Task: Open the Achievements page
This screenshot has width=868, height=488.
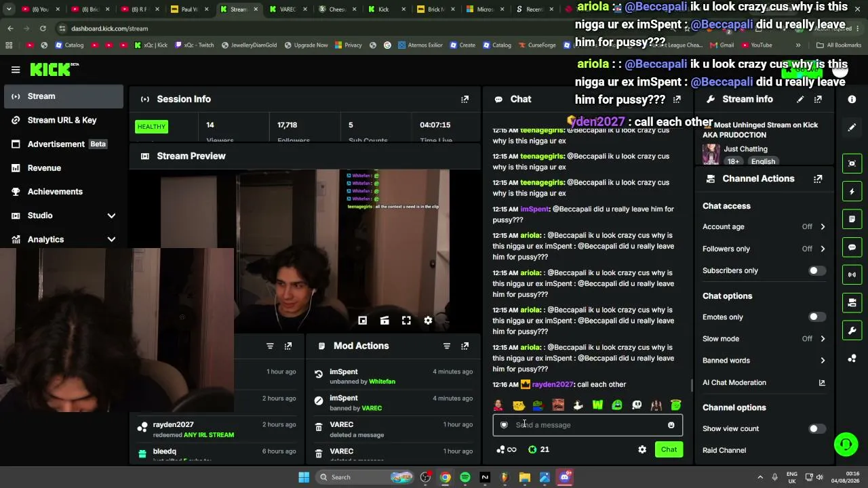Action: click(x=63, y=192)
